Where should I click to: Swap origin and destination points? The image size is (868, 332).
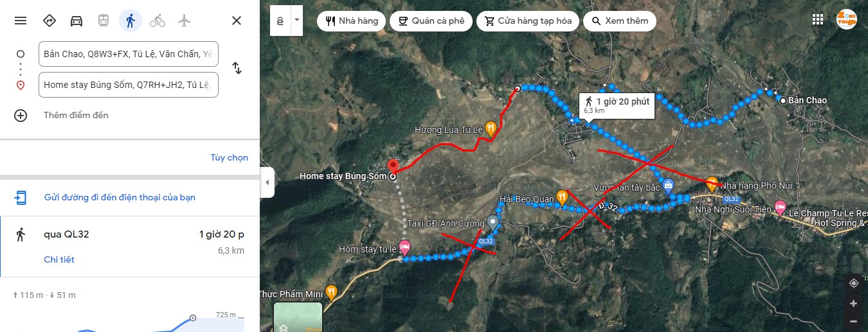(x=237, y=68)
